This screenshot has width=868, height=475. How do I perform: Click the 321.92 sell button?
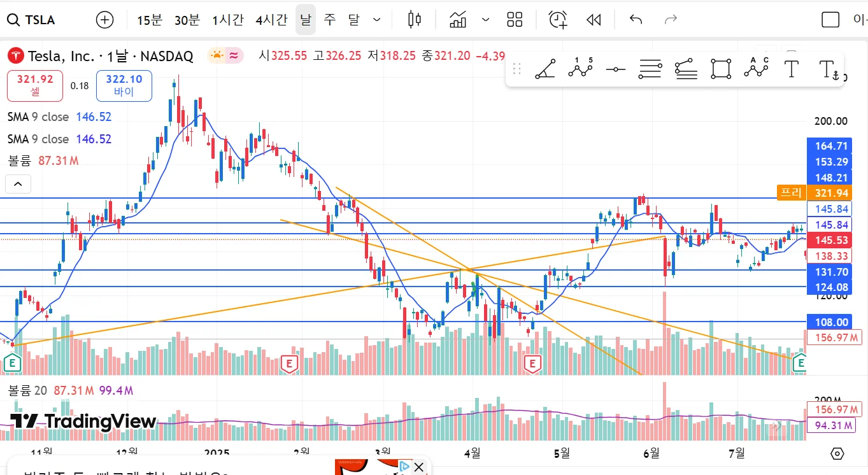point(35,86)
